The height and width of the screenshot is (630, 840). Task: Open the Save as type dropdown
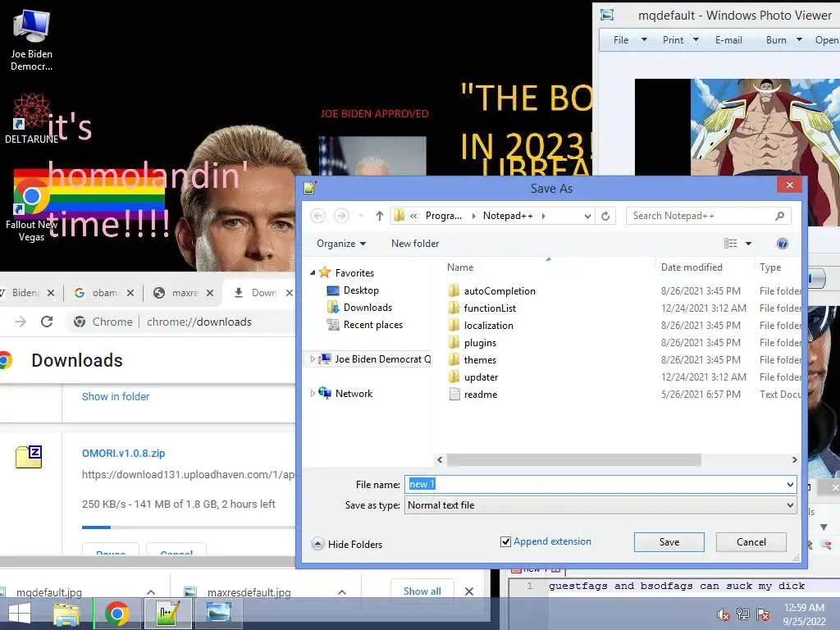790,505
